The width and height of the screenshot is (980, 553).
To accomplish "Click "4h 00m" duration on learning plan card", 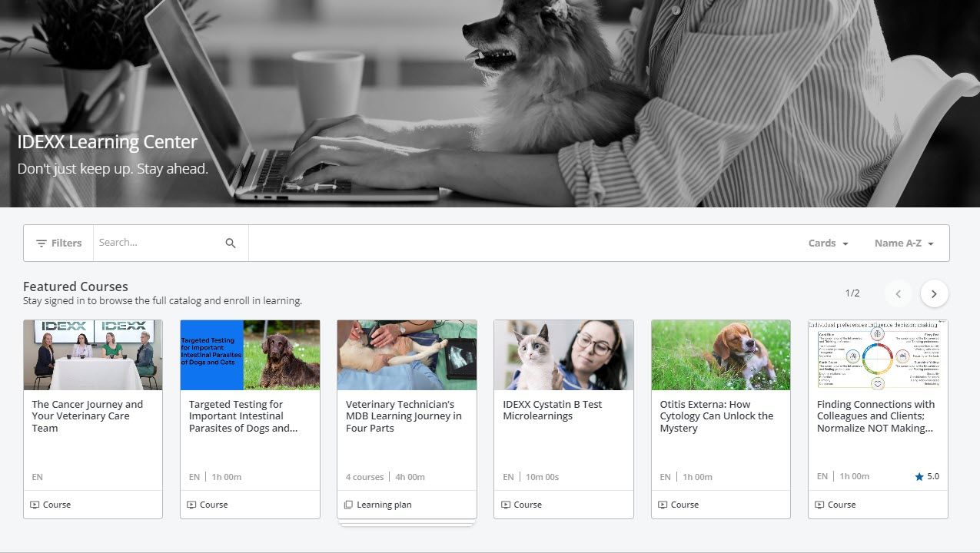I will [410, 477].
